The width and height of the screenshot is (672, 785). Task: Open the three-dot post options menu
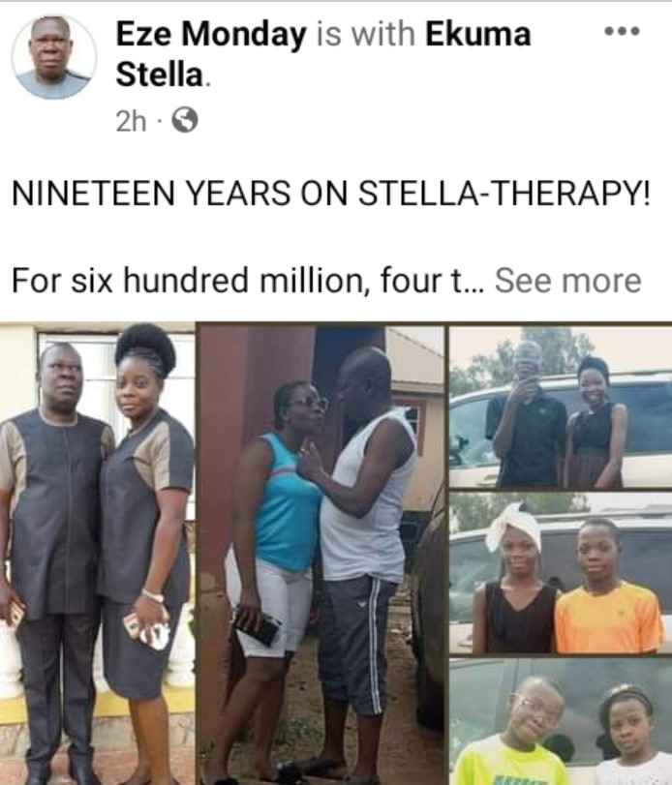coord(622,31)
